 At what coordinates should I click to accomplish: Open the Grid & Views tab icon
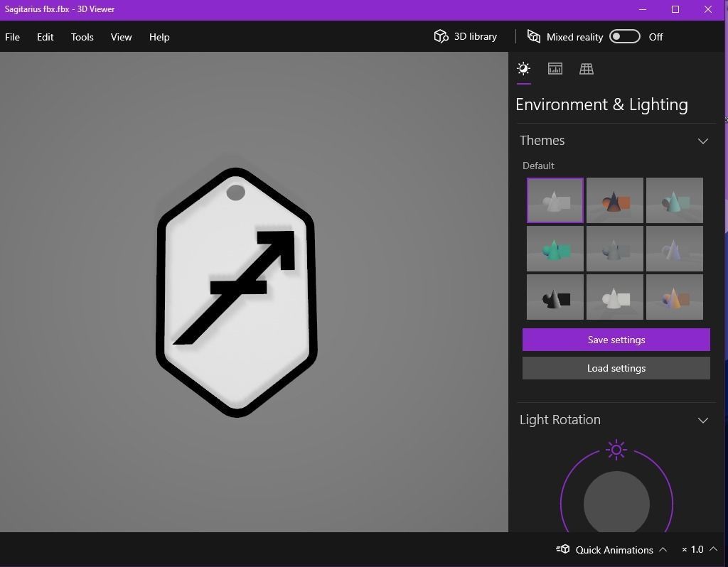(587, 69)
